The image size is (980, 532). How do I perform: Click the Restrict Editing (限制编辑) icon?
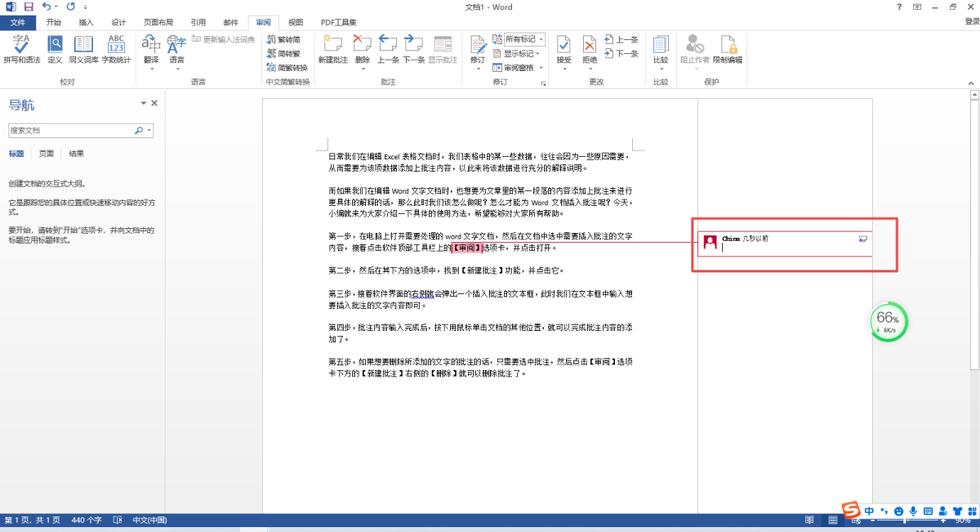728,49
